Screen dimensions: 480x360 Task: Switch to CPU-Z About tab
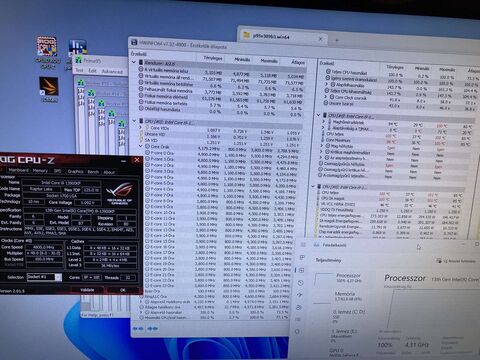coord(109,172)
